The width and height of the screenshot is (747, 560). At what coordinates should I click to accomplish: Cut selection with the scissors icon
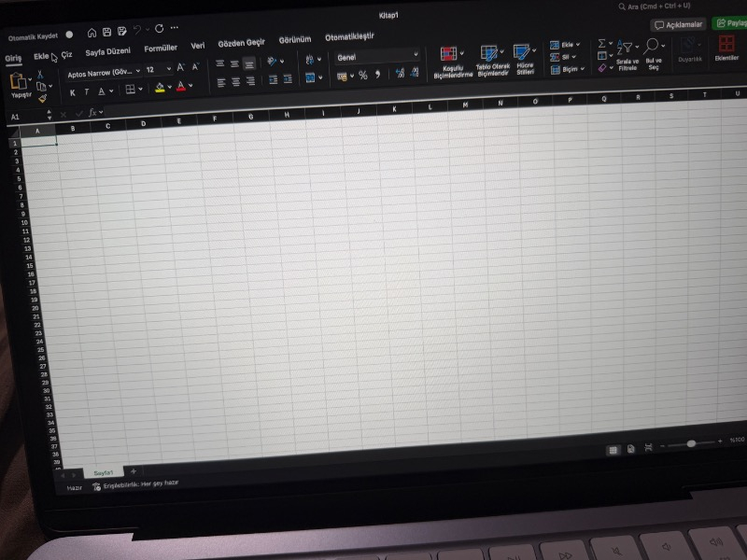tap(40, 75)
